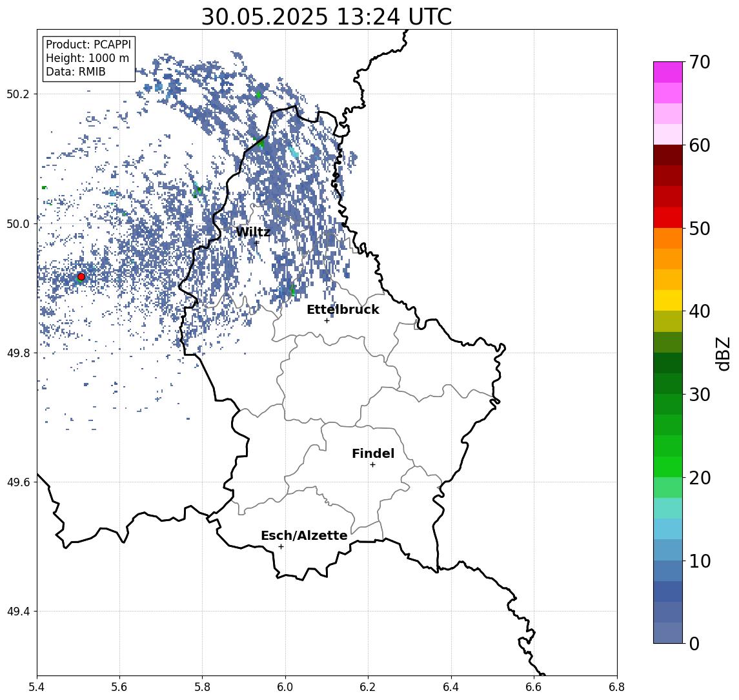Click the bright green colorbar swatch near 20
The height and width of the screenshot is (700, 739).
(x=668, y=467)
